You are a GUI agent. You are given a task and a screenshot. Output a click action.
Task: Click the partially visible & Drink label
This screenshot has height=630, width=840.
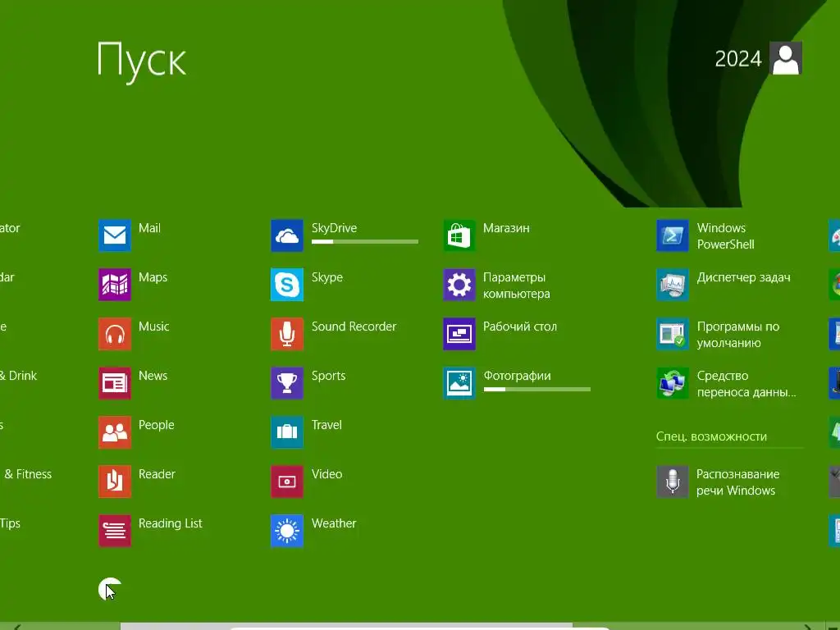pyautogui.click(x=18, y=376)
